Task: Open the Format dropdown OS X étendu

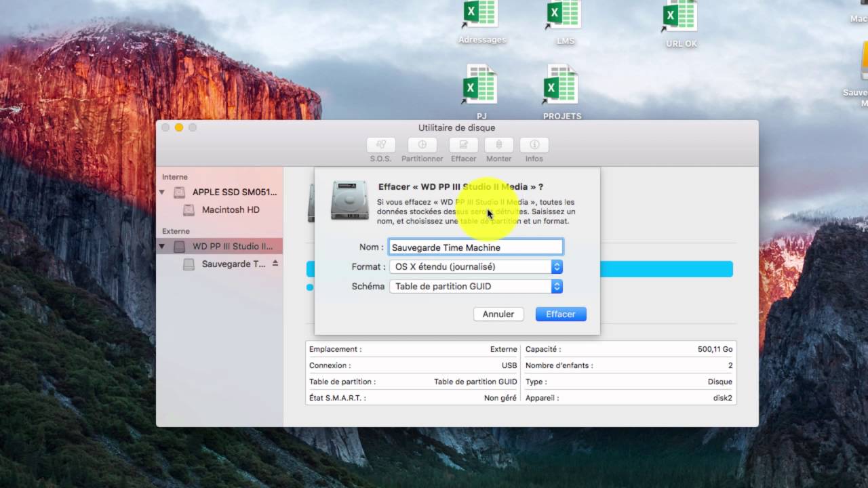Action: point(476,267)
